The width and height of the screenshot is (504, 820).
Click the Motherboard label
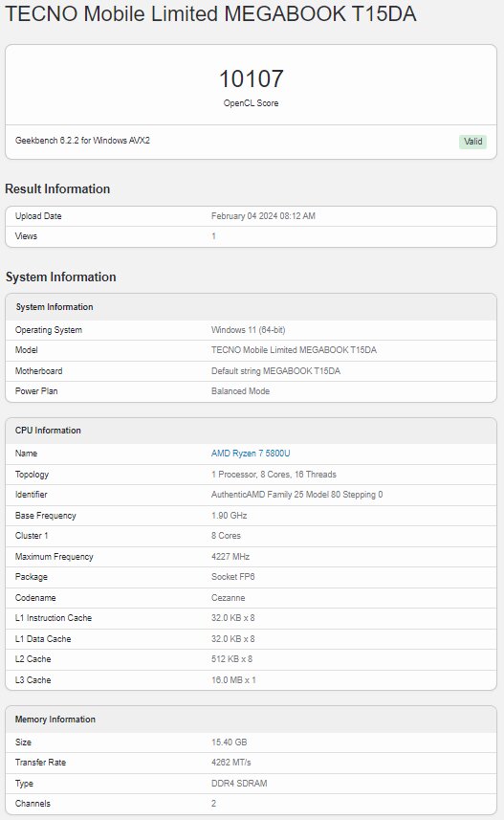[x=38, y=371]
